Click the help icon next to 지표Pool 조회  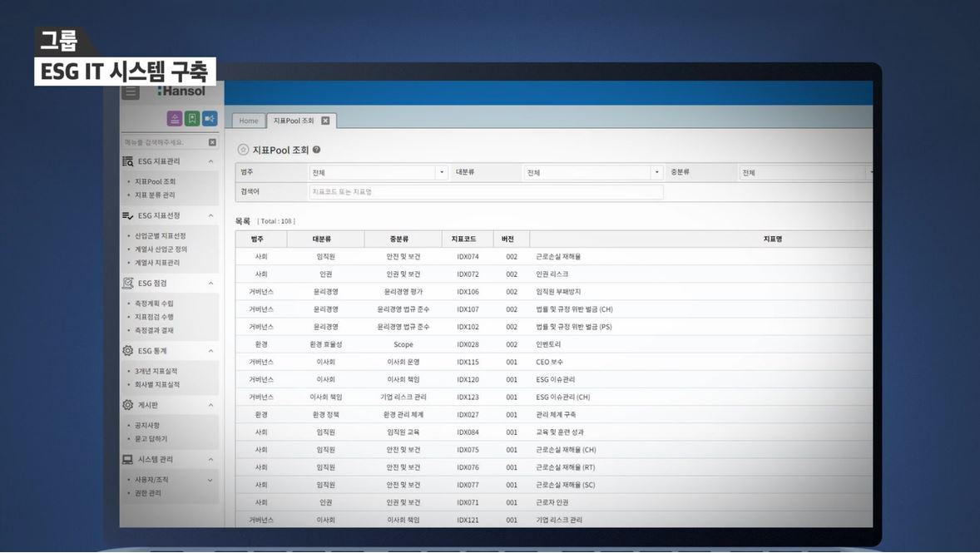pyautogui.click(x=316, y=150)
